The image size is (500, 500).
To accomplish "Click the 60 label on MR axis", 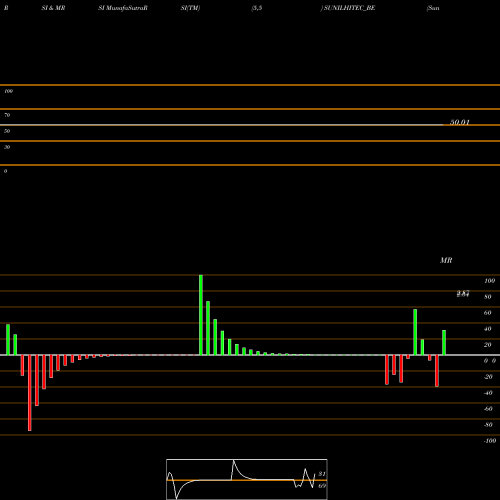I will pyautogui.click(x=488, y=313).
